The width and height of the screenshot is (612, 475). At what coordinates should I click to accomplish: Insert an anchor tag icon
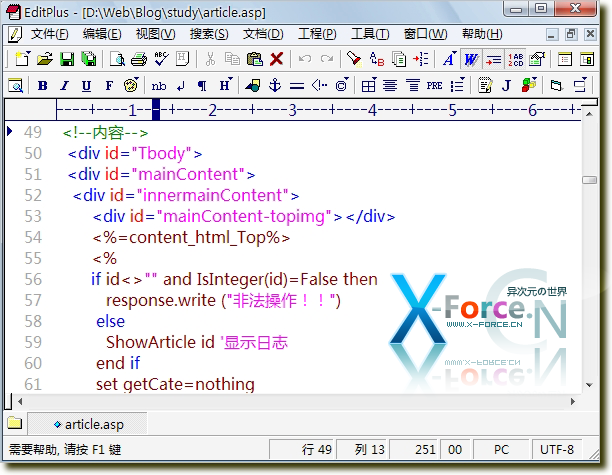pos(275,85)
